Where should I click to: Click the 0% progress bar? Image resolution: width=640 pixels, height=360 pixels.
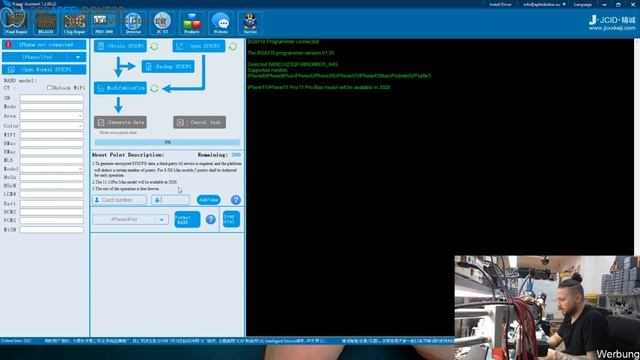tap(167, 142)
